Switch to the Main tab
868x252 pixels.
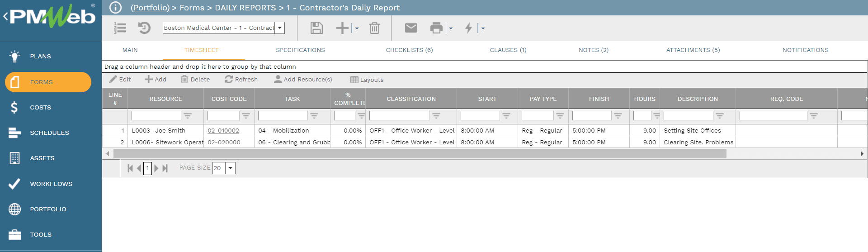point(130,50)
